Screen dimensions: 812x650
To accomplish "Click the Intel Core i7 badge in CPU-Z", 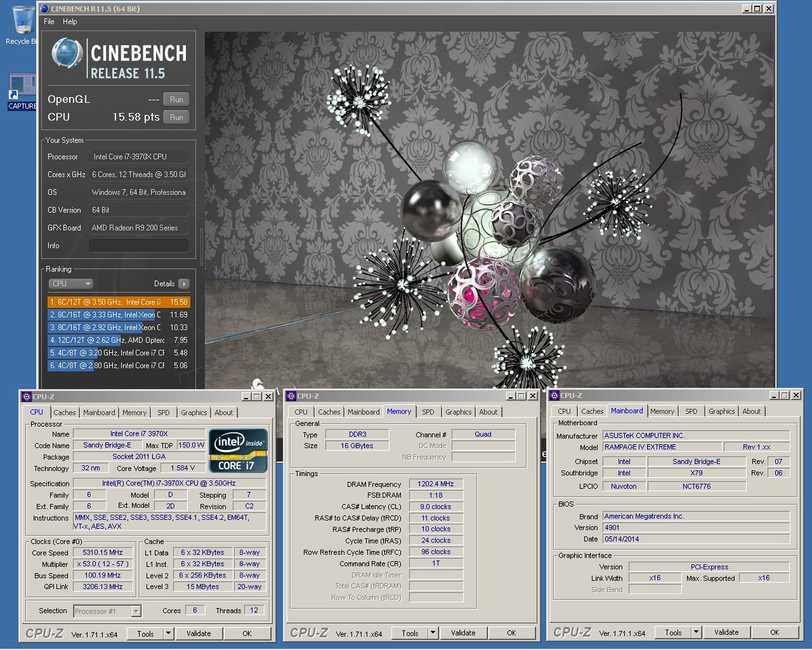I will pos(238,451).
